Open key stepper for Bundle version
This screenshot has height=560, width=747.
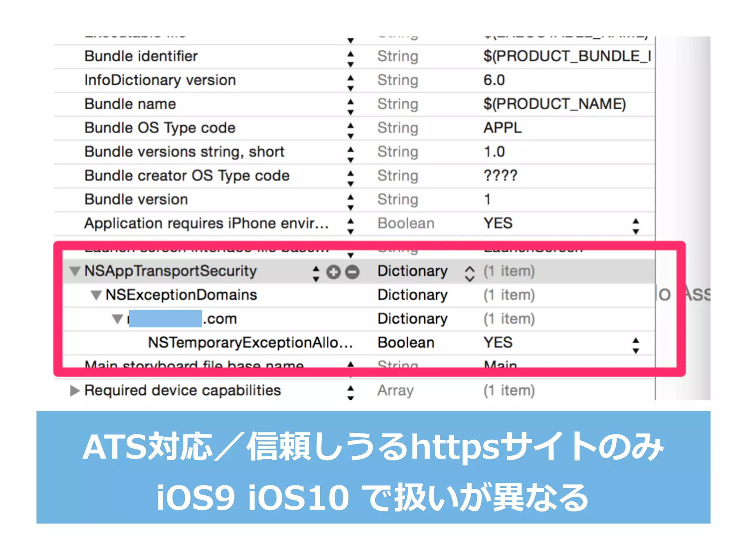tap(351, 202)
